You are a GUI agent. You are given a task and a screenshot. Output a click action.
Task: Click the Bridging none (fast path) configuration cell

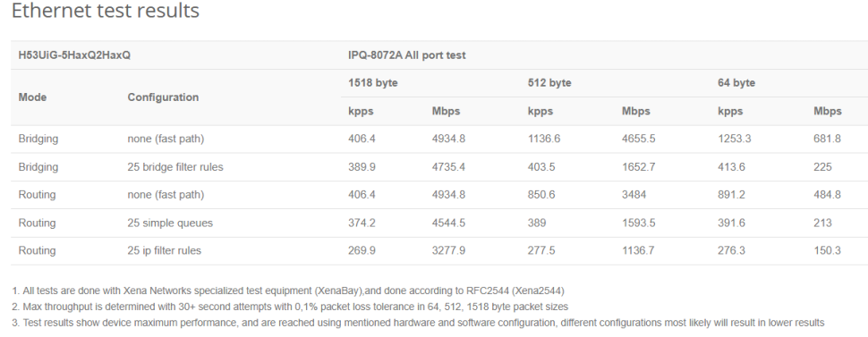(x=166, y=139)
